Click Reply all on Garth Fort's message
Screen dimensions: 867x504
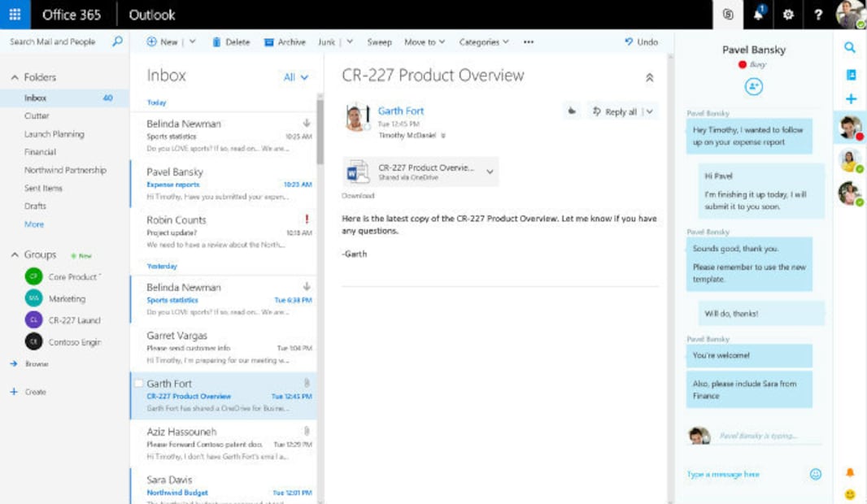(615, 111)
